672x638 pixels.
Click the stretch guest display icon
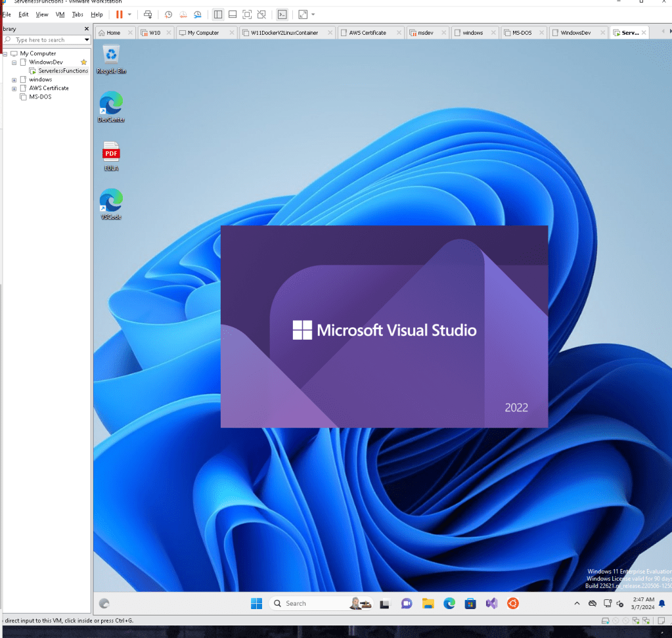tap(303, 14)
